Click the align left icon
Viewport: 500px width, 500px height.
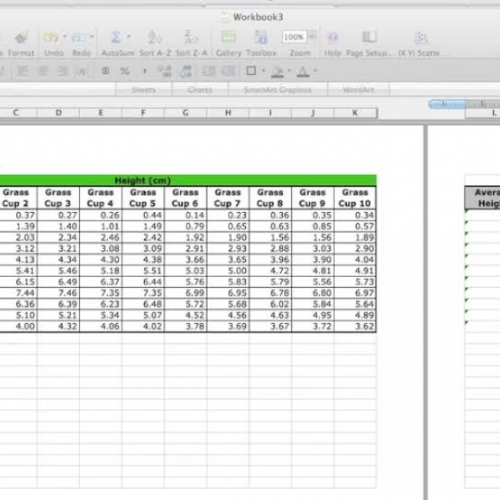coord(22,71)
